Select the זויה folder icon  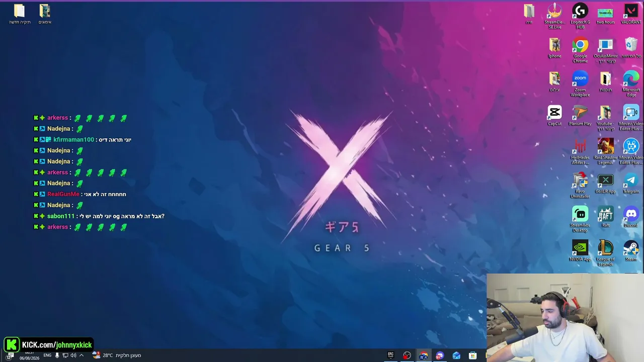pyautogui.click(x=529, y=14)
